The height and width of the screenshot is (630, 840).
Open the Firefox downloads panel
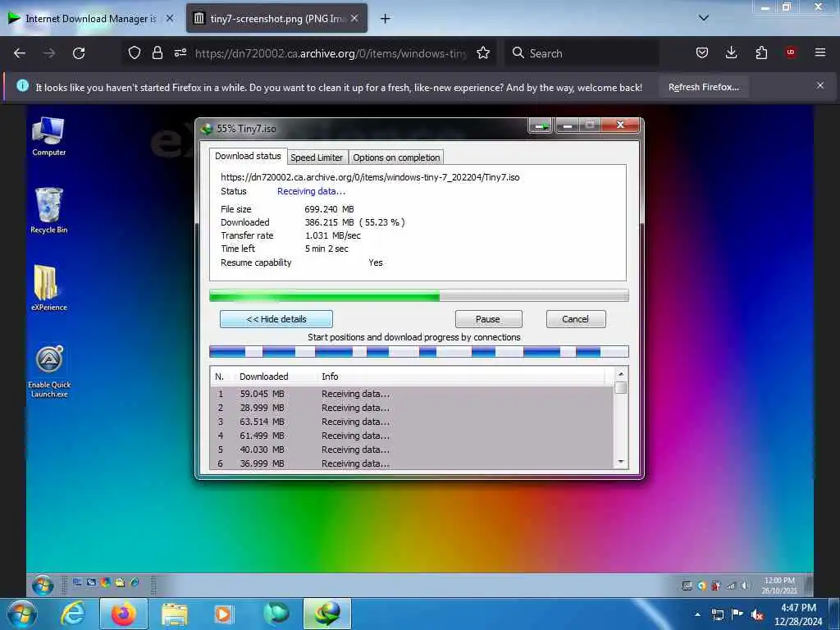click(731, 52)
